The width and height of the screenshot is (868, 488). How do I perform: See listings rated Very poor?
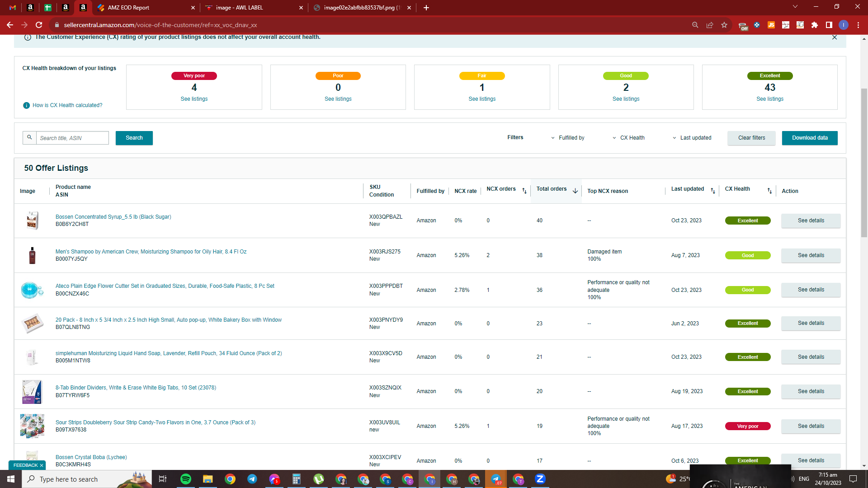coord(194,99)
